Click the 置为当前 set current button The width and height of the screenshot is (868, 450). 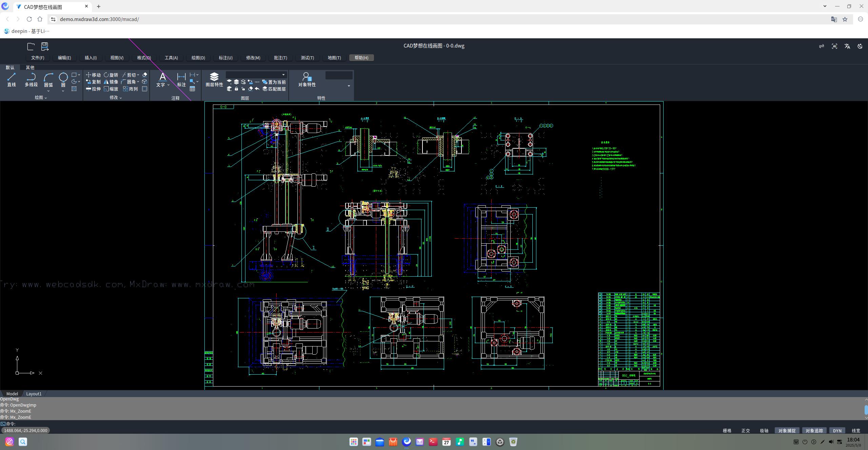pyautogui.click(x=274, y=82)
